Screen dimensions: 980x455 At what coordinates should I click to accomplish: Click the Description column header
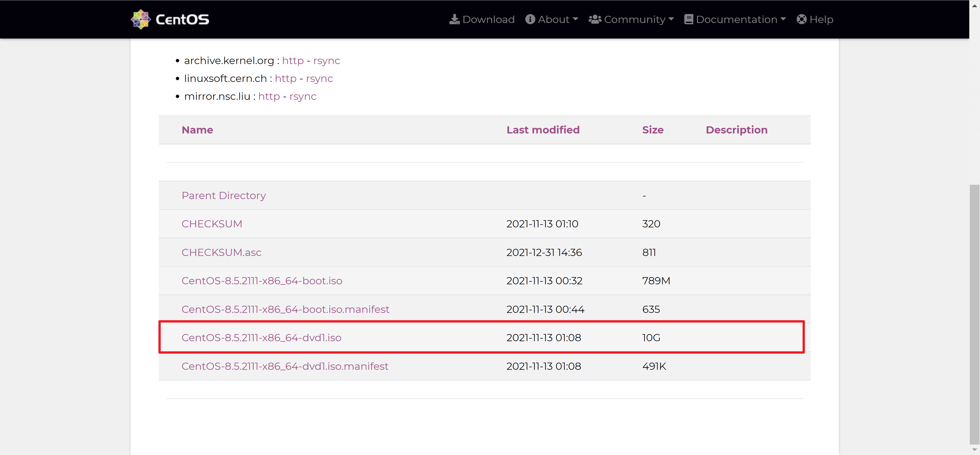tap(736, 130)
